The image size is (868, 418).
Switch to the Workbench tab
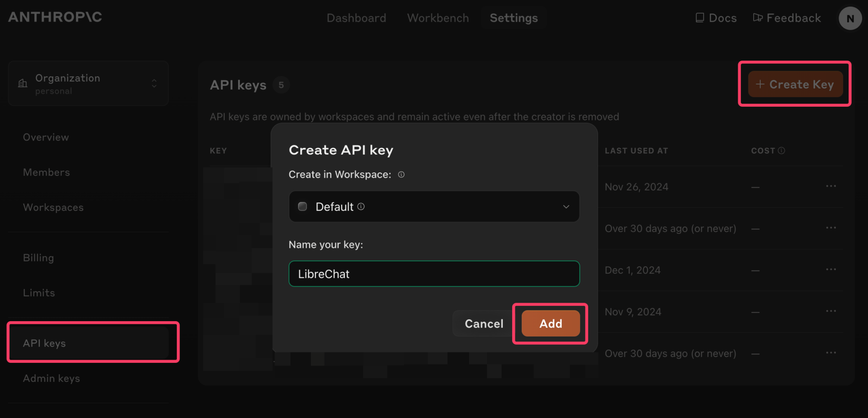click(438, 18)
